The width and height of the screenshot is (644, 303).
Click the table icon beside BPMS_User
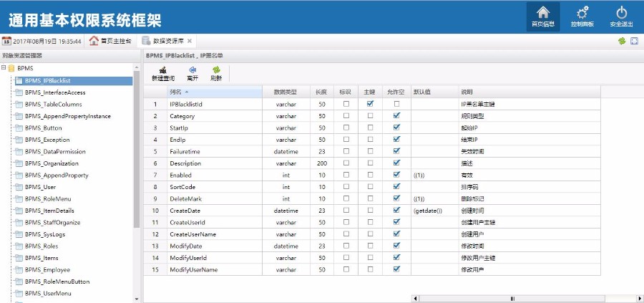19,187
